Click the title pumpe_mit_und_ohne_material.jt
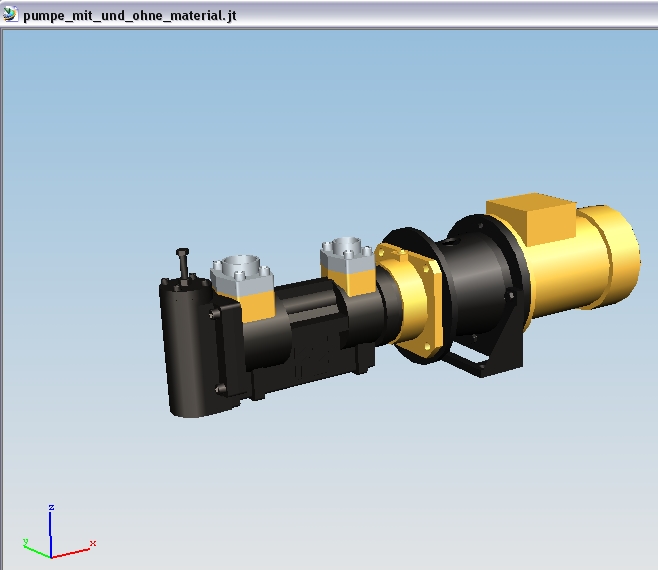This screenshot has height=570, width=658. point(130,16)
